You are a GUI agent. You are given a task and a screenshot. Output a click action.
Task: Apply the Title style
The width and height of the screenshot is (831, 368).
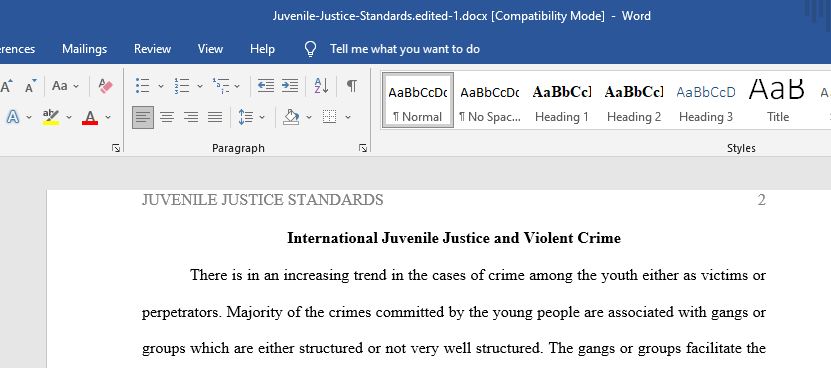pyautogui.click(x=777, y=101)
